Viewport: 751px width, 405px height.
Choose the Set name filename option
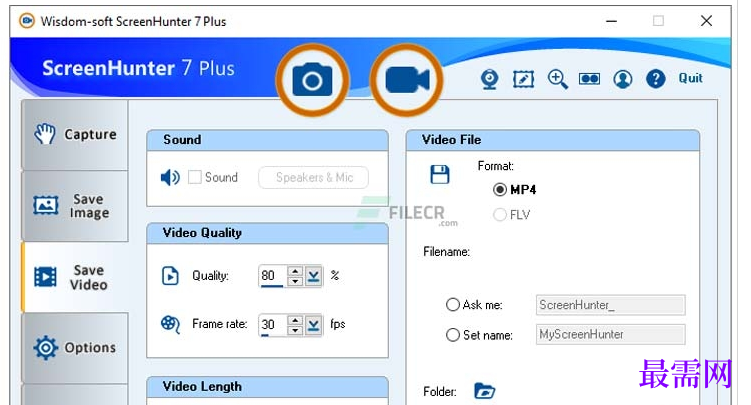[453, 335]
